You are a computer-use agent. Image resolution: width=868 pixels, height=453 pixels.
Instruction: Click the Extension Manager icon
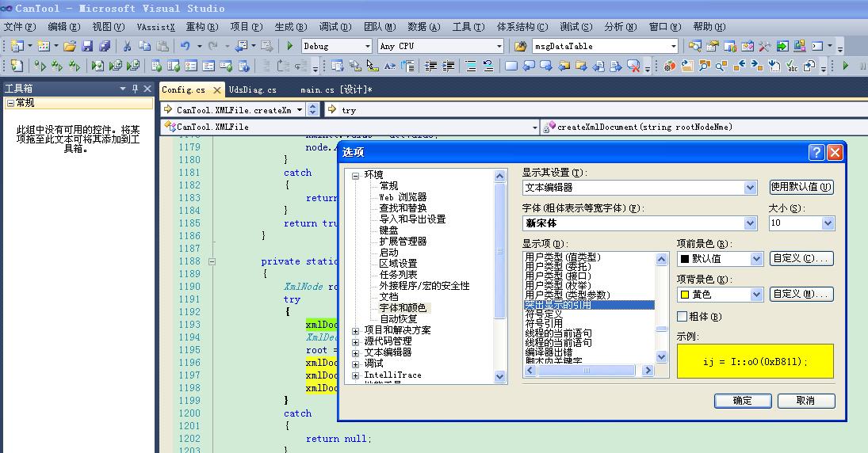tap(799, 46)
